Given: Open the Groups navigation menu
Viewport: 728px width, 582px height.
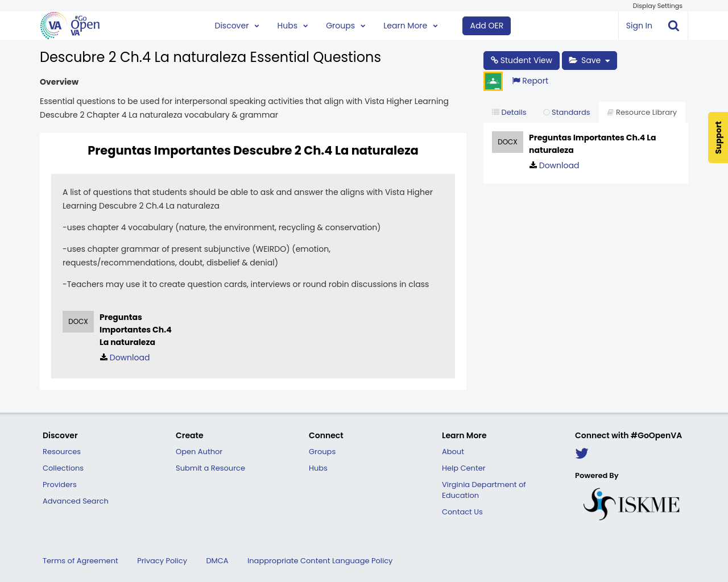Looking at the screenshot, I should 345,26.
